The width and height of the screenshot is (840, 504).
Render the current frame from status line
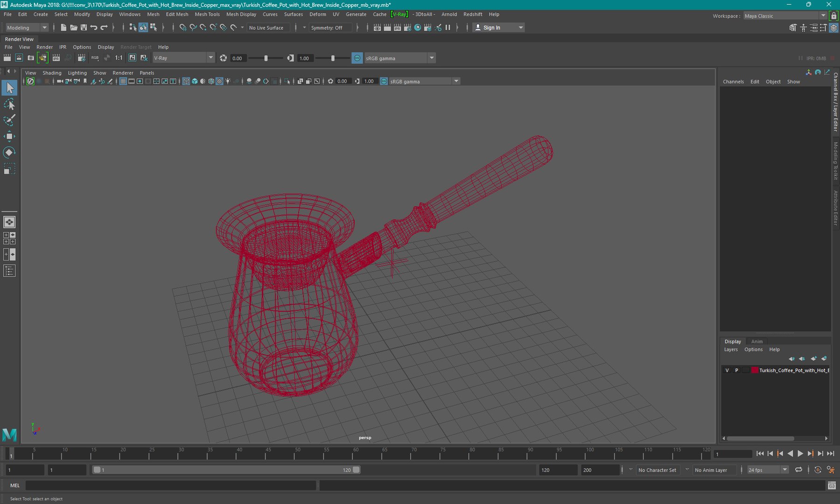tap(387, 28)
